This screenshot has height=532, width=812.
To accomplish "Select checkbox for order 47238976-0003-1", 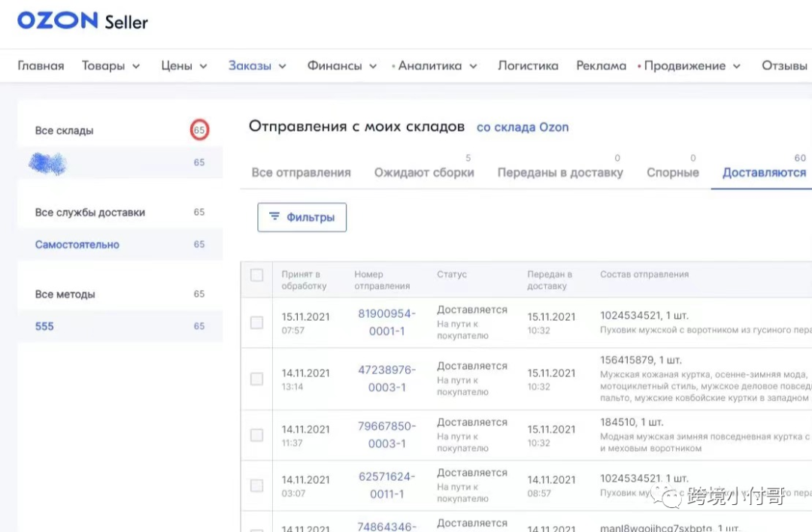I will tap(256, 379).
